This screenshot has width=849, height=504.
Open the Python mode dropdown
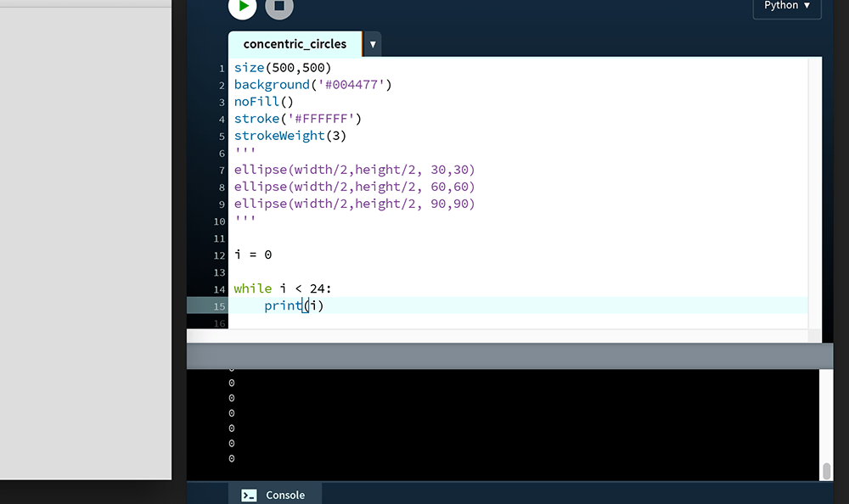[787, 7]
